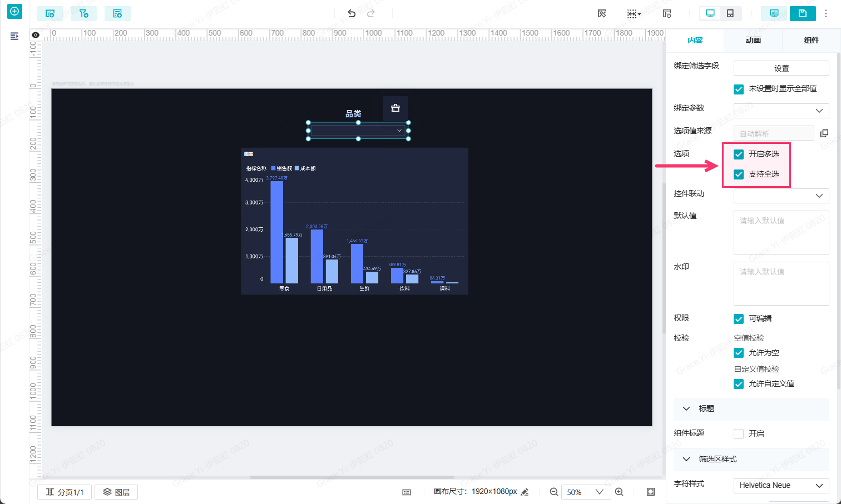Image resolution: width=841 pixels, height=504 pixels.
Task: Click the 自动解析 source field
Action: pyautogui.click(x=774, y=133)
